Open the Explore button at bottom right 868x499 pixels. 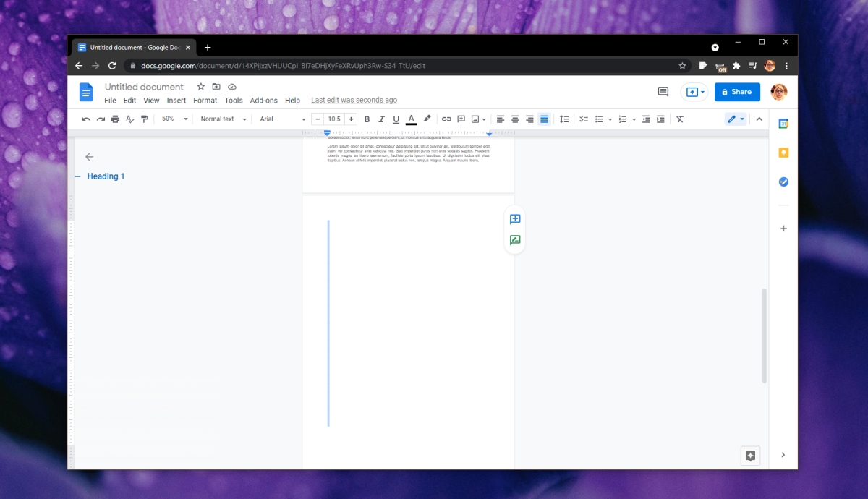click(x=750, y=456)
